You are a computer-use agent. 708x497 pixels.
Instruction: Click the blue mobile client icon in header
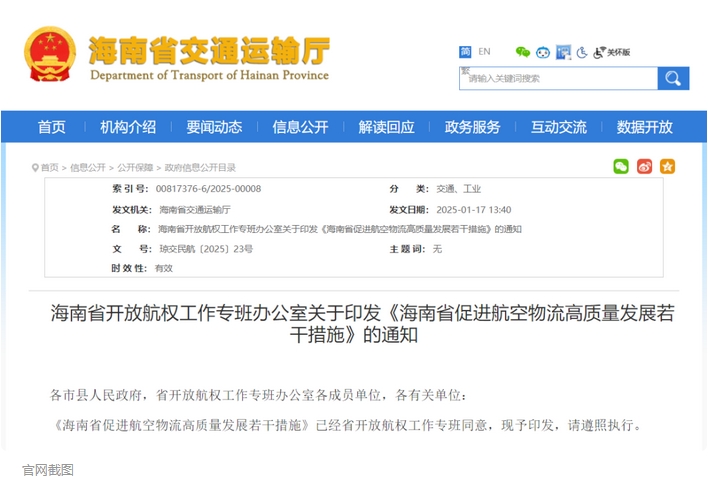[563, 52]
